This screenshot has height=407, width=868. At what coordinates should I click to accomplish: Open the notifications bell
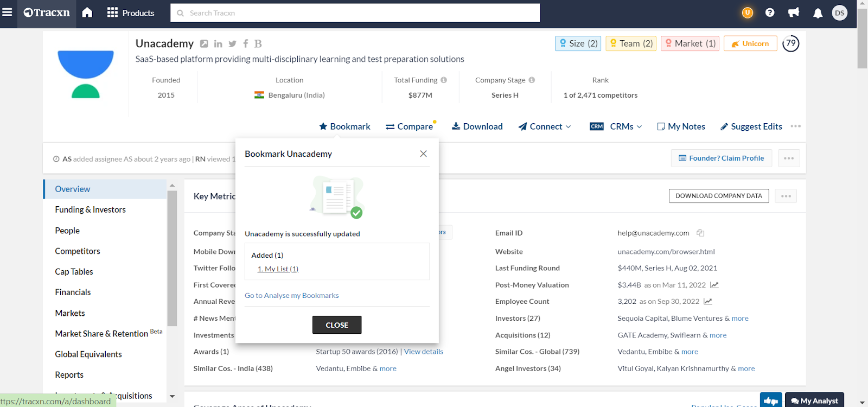(x=818, y=13)
